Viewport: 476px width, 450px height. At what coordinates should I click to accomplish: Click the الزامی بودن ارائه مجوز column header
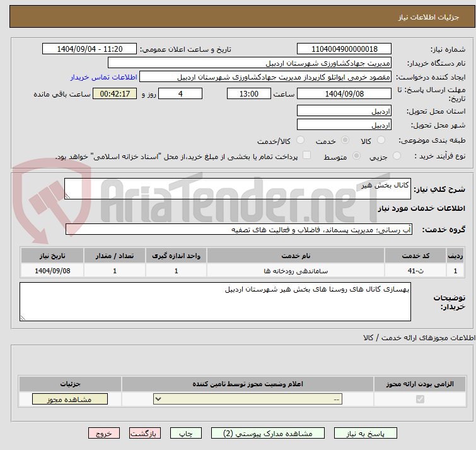pos(420,384)
